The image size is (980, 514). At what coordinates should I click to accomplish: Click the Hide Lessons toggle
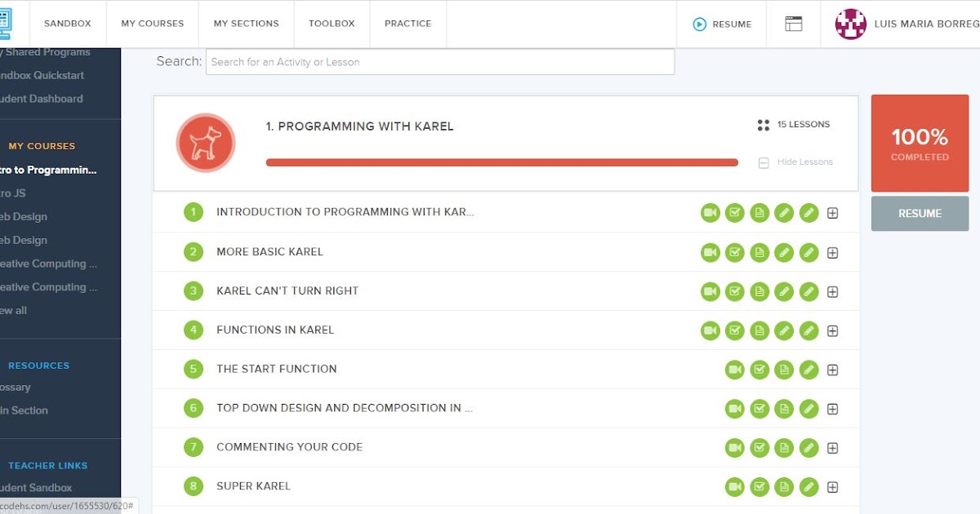[x=796, y=162]
